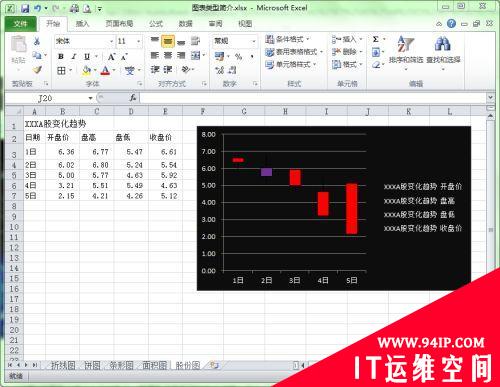Click the percent style icon

point(238,57)
